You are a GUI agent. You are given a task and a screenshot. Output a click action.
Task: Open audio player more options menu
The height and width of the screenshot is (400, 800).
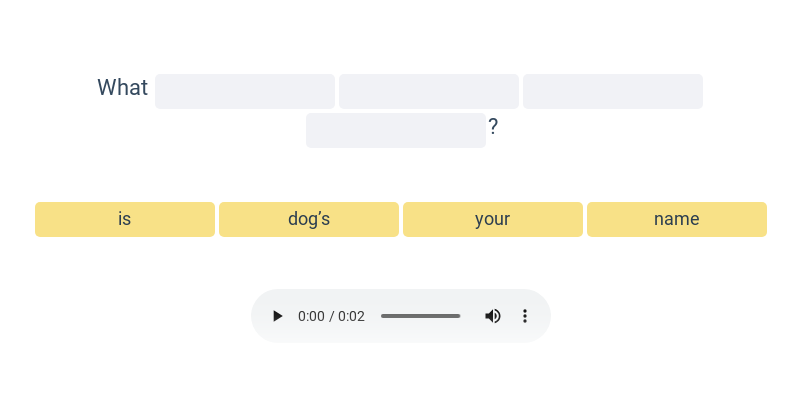pos(524,316)
